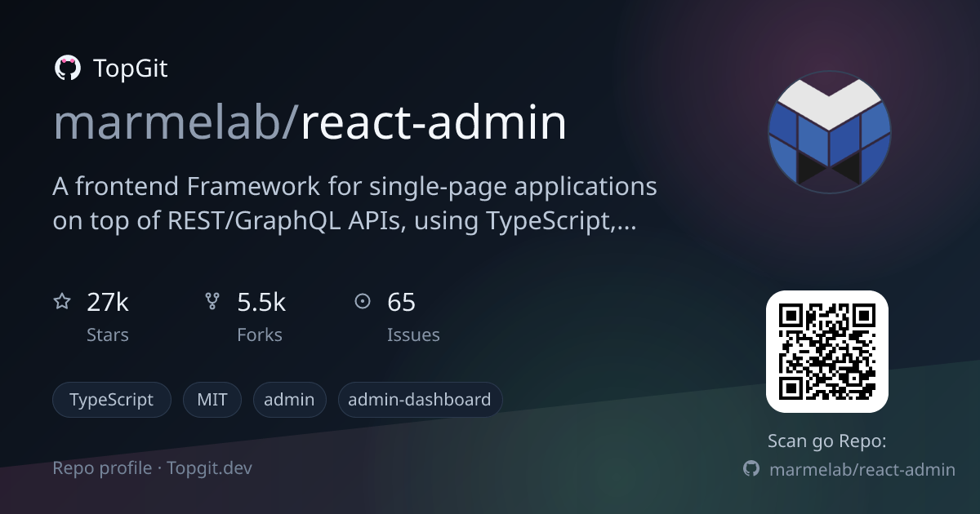
Task: Click the TopGit brand name text
Action: 131,69
